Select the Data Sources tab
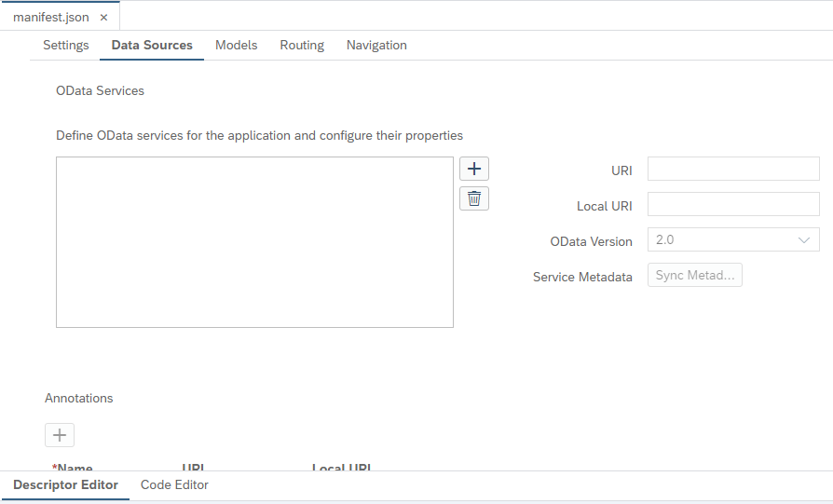The height and width of the screenshot is (504, 833). coord(152,45)
